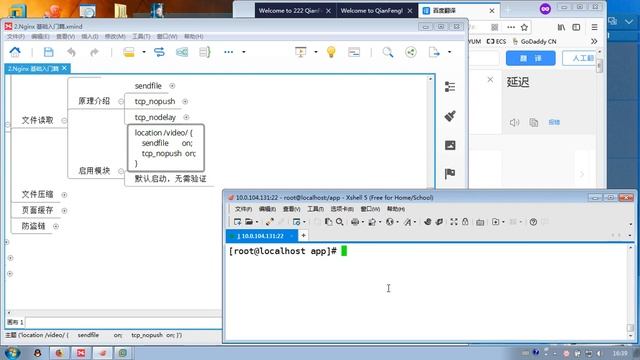This screenshot has width=640, height=360.
Task: Click the export icon in XMind toolbar
Action: (x=434, y=52)
